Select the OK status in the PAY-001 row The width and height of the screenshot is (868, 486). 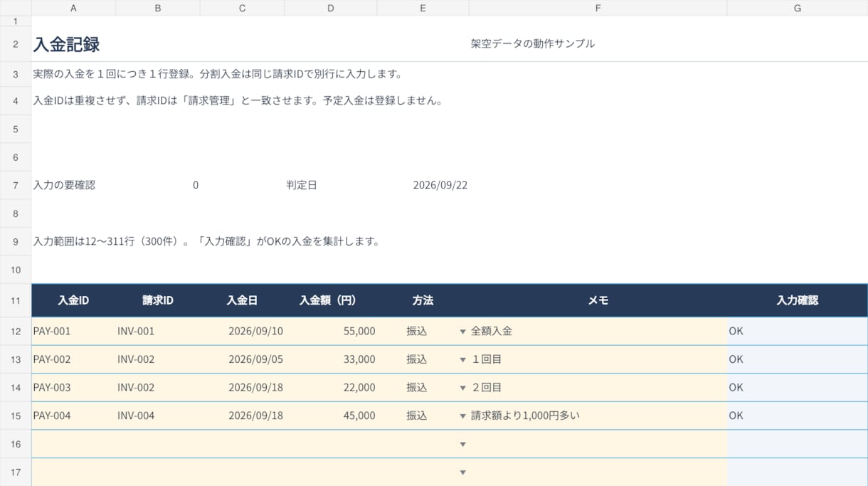[x=798, y=331]
